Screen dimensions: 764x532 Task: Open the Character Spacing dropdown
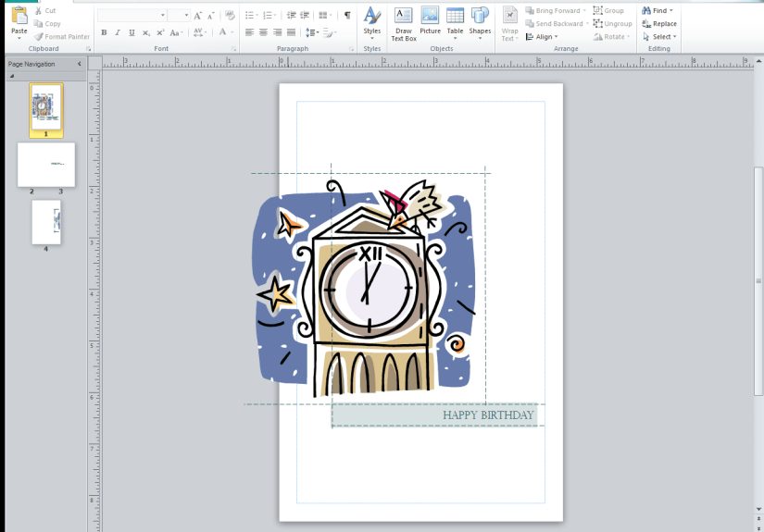(200, 32)
